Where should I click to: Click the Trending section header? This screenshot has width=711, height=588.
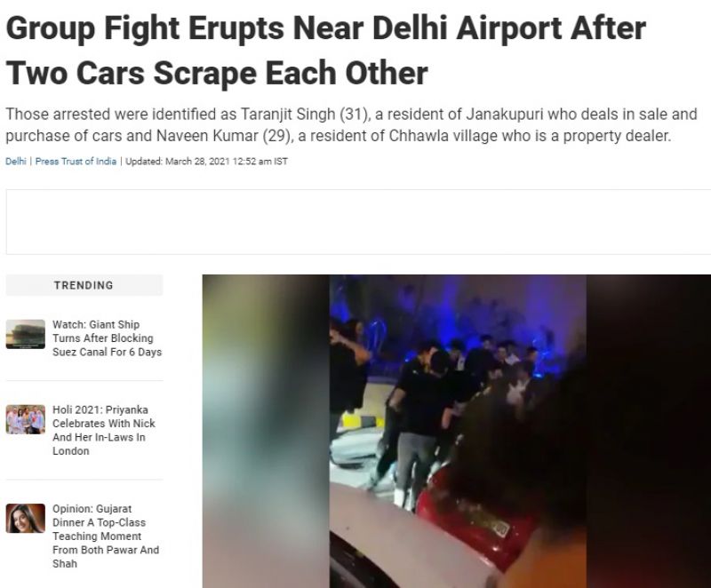[x=84, y=285]
